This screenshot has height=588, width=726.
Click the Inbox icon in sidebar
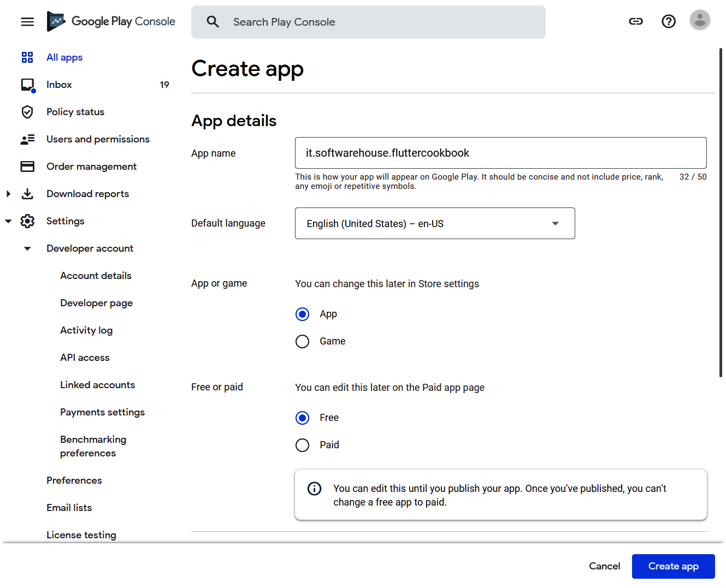pos(27,85)
